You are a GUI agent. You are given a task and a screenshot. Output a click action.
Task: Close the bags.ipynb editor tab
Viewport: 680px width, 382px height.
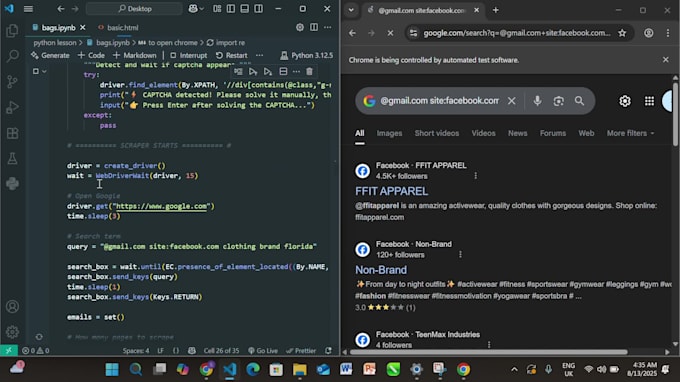click(82, 27)
